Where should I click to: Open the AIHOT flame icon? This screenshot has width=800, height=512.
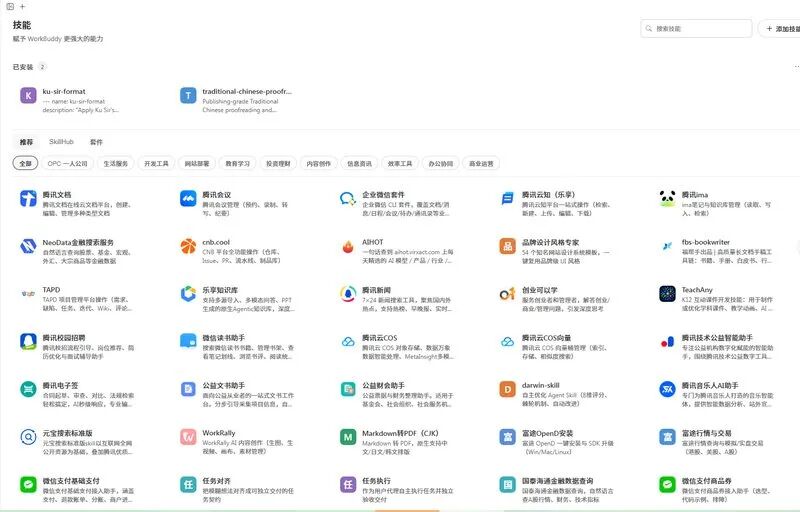pyautogui.click(x=348, y=246)
